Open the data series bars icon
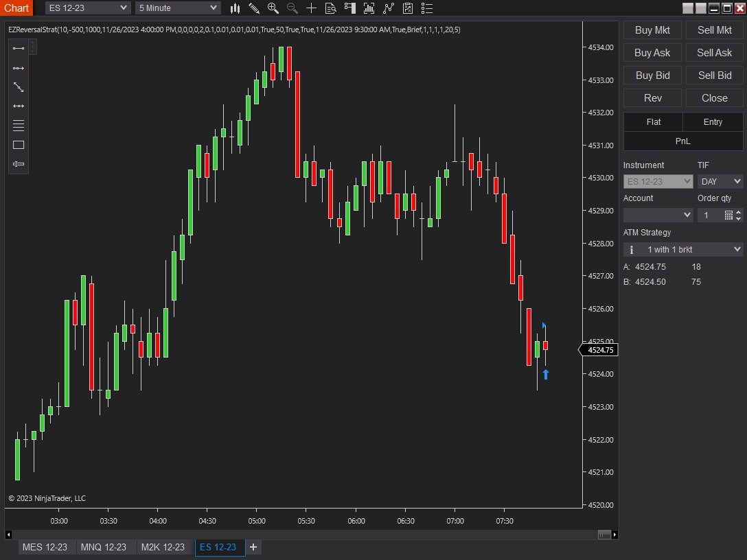 click(x=369, y=8)
